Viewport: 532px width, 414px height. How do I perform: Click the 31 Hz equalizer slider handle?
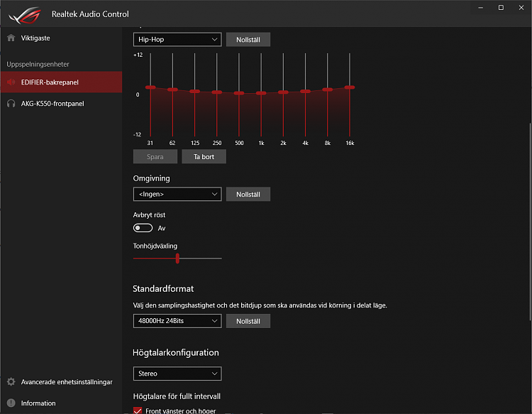point(150,87)
